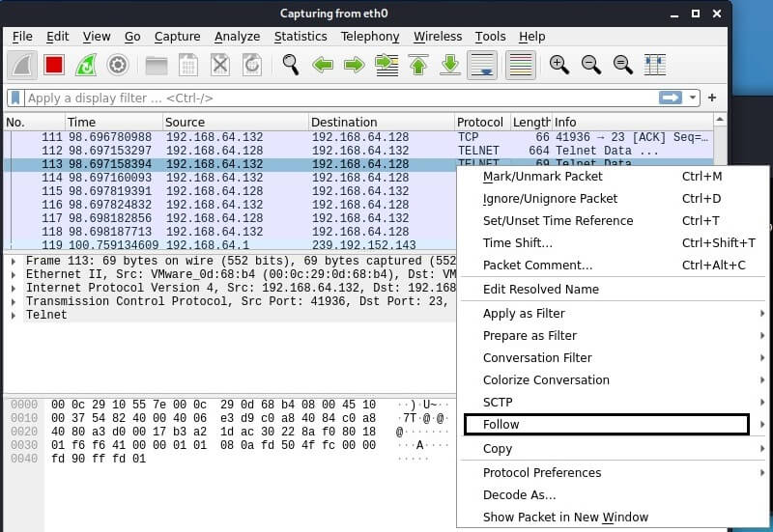Open the Capture menu
This screenshot has height=532, width=773.
(x=177, y=37)
